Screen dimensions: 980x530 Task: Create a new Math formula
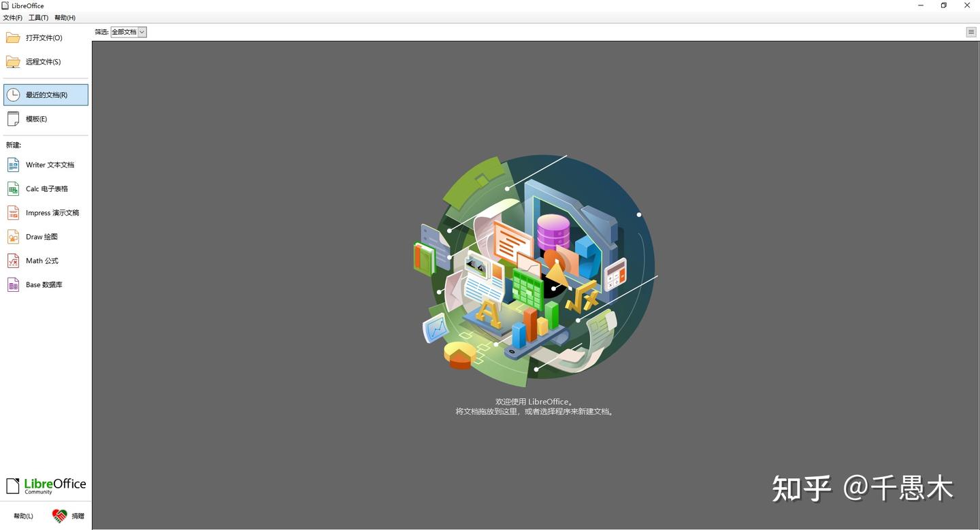click(x=39, y=261)
